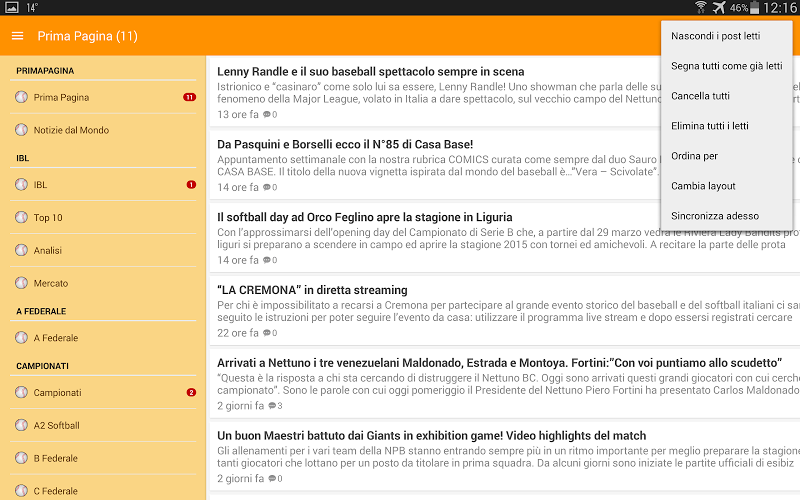Tap the 12:16 clock in status bar
This screenshot has height=500, width=800.
(780, 8)
